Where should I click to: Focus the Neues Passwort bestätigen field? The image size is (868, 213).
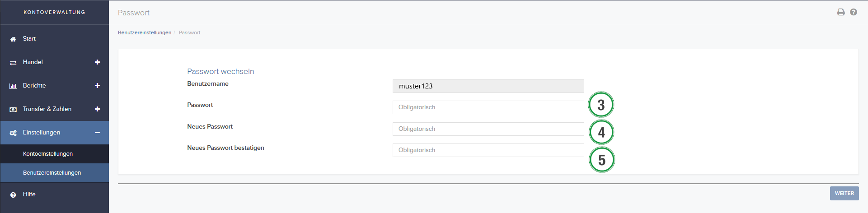(488, 150)
